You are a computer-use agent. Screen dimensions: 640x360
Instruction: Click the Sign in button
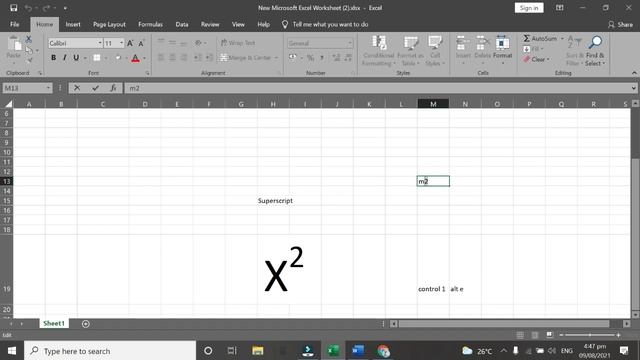[529, 8]
